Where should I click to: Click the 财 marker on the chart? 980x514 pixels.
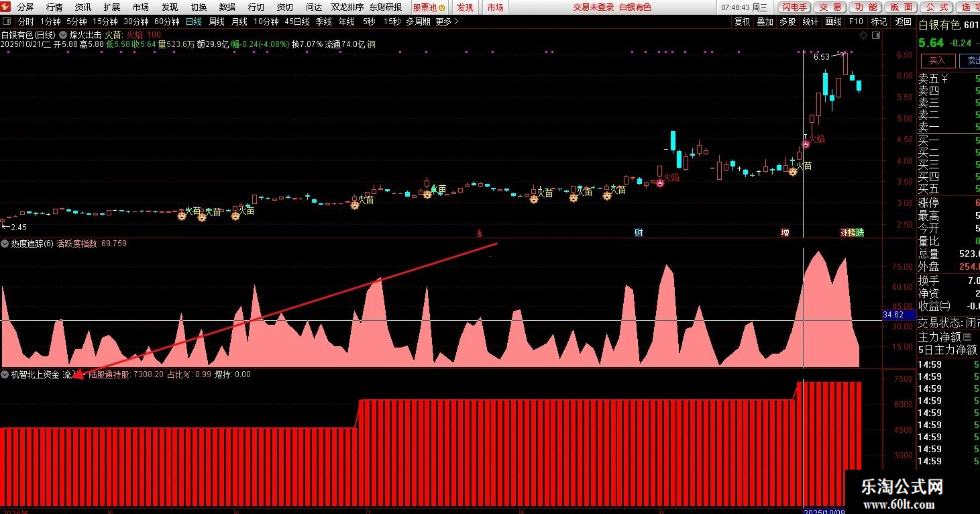click(x=639, y=233)
